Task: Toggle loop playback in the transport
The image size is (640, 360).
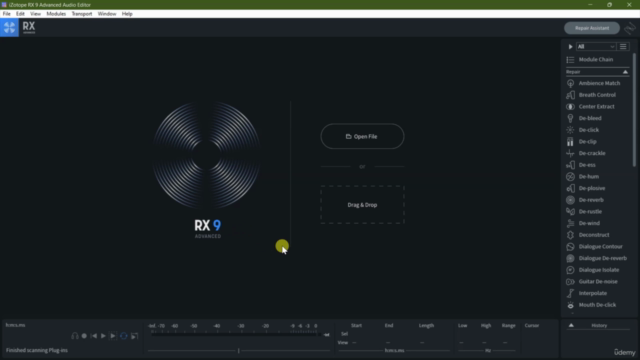Action: pos(124,336)
